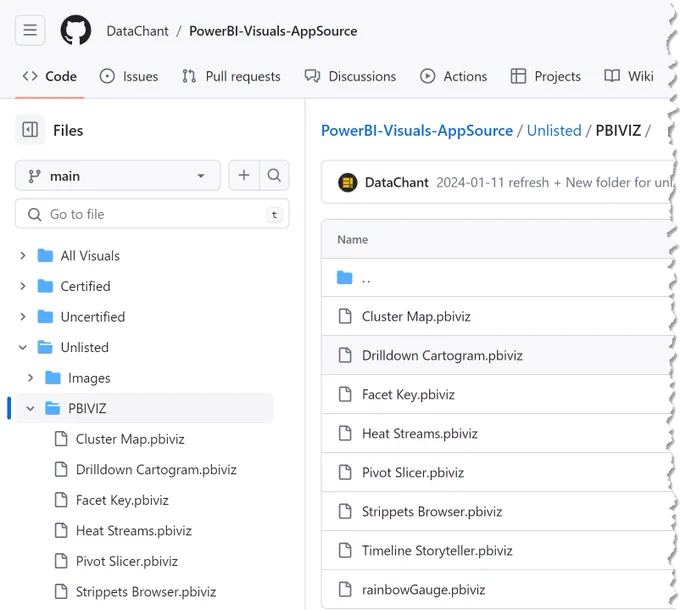Viewport: 680px width, 610px height.
Task: Expand the All Visuals folder chevron
Action: [23, 256]
